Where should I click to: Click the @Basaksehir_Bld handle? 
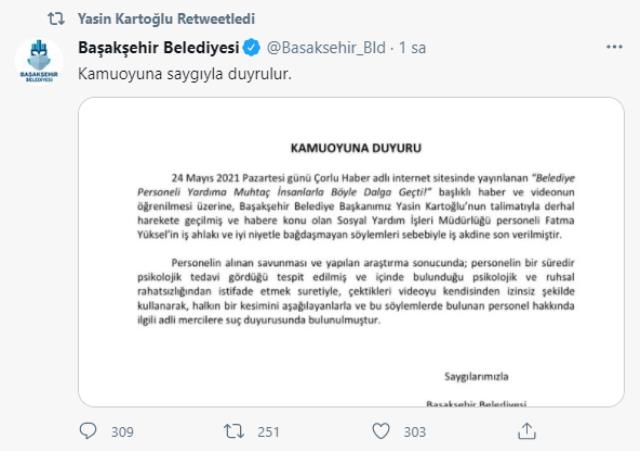coord(326,47)
